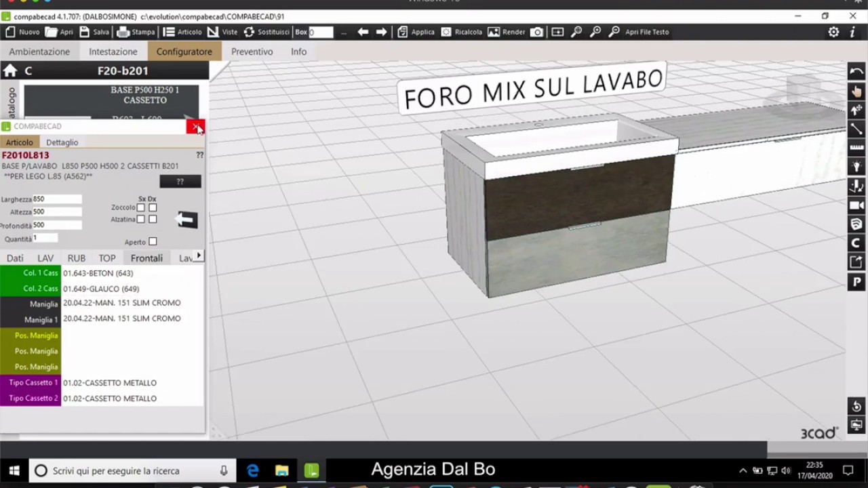Click the Profondità value field

57,225
